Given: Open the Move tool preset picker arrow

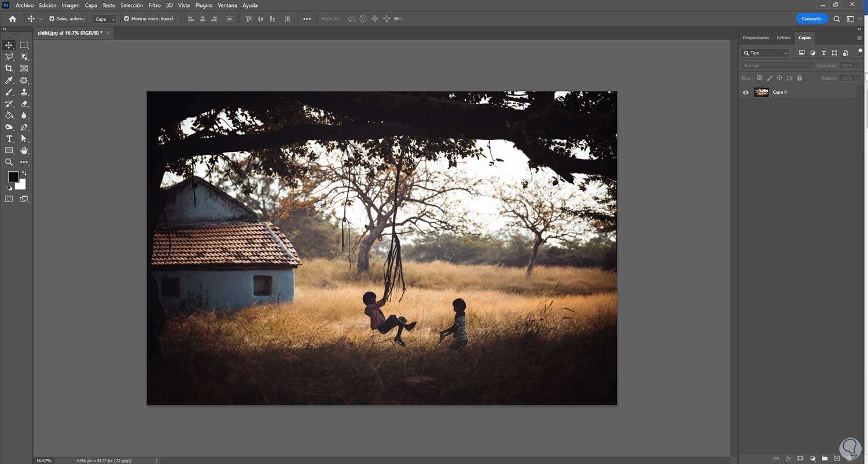Looking at the screenshot, I should (x=41, y=19).
